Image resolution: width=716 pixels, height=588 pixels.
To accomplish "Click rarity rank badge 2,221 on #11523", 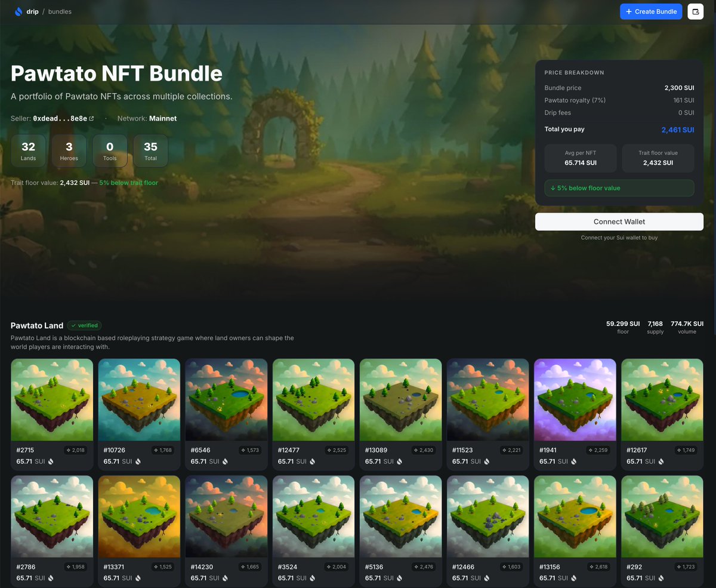I will tap(512, 450).
